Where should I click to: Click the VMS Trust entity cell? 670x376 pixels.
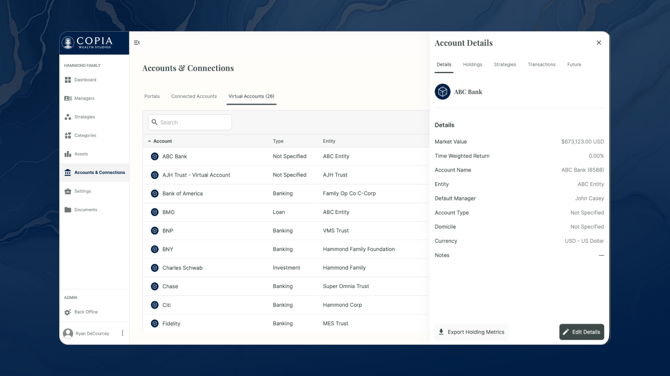[335, 231]
